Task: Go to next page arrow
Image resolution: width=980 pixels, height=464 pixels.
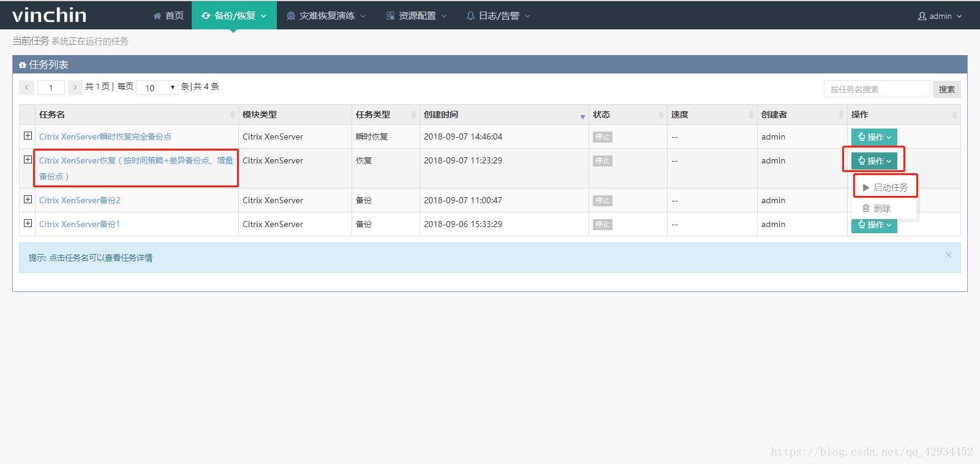Action: [75, 88]
